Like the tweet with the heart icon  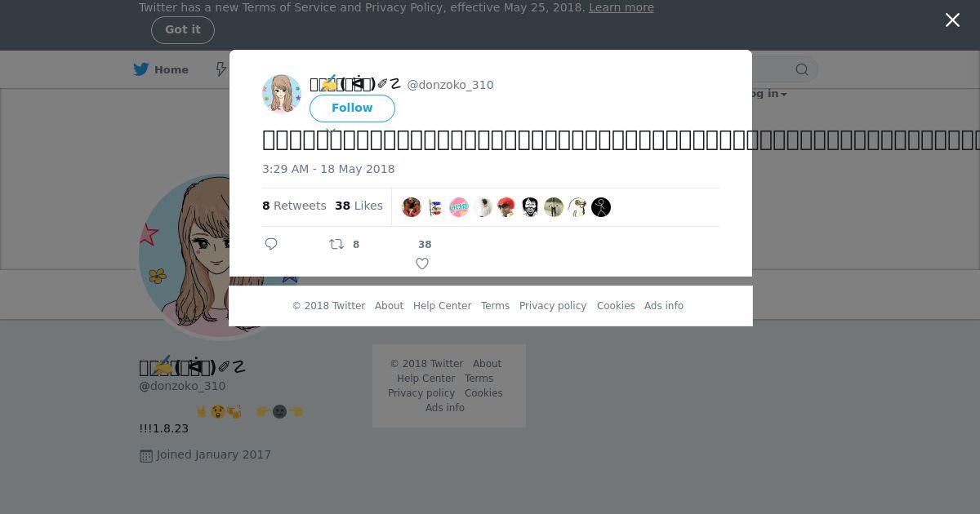coord(422,264)
